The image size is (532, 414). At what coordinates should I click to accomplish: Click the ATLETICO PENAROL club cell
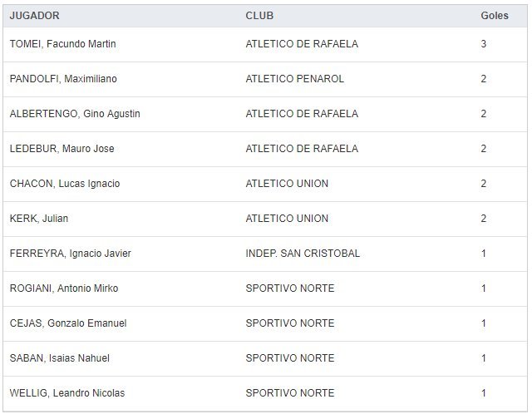294,79
